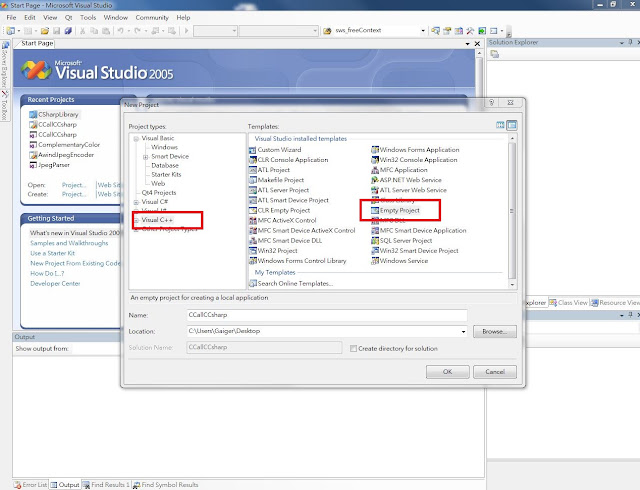Image resolution: width=640 pixels, height=490 pixels.
Task: Collapse the Visual Basic tree node
Action: pyautogui.click(x=136, y=139)
